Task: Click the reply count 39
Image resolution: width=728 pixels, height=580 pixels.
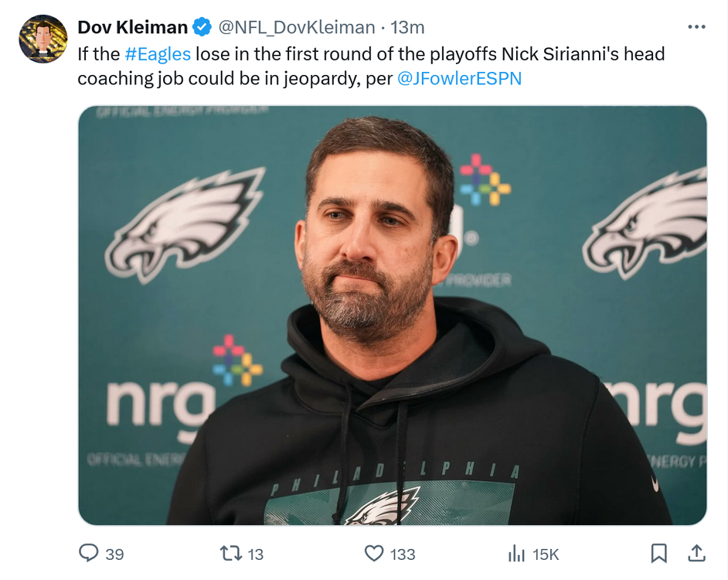Action: click(114, 554)
